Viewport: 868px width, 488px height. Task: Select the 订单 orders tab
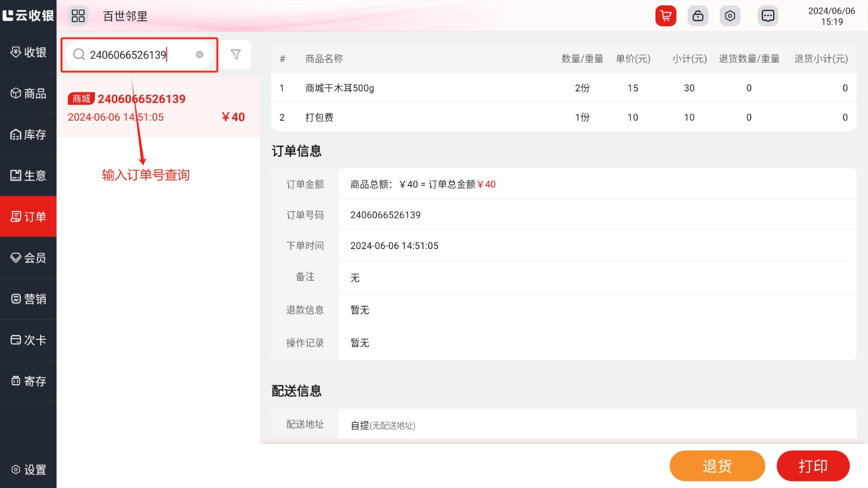28,217
